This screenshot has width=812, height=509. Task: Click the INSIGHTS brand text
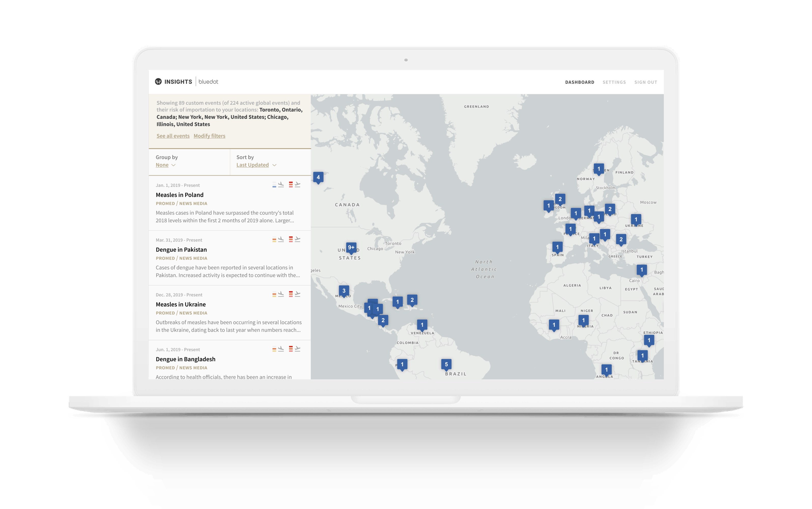(x=178, y=81)
